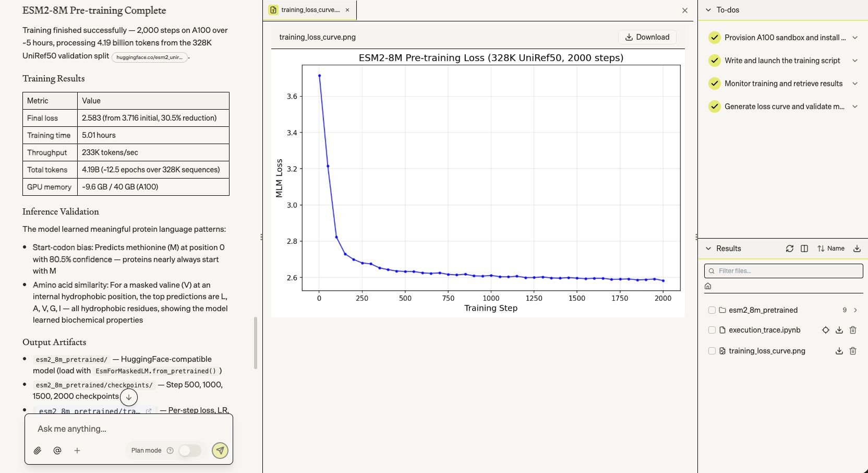
Task: Click the home icon under file filter
Action: [x=708, y=286]
